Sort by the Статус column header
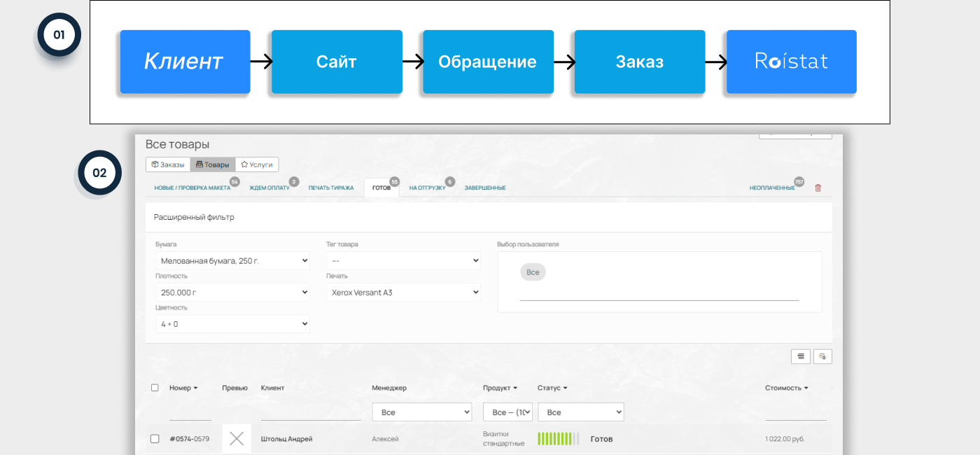The width and height of the screenshot is (980, 455). coord(552,388)
